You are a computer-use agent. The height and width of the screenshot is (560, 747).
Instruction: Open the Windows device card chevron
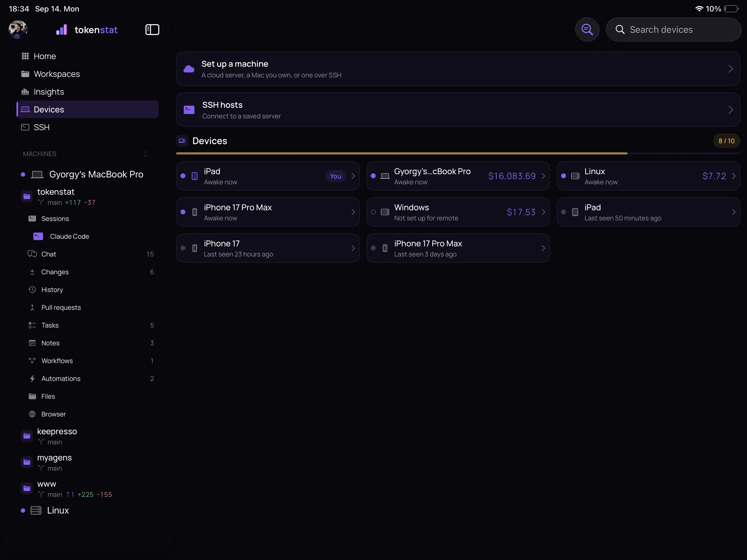(x=543, y=212)
